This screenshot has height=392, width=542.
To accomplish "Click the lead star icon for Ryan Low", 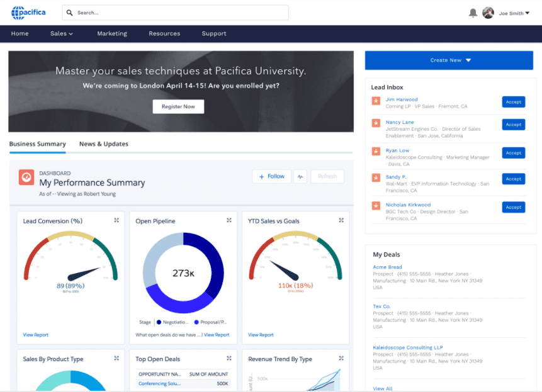I will point(376,151).
